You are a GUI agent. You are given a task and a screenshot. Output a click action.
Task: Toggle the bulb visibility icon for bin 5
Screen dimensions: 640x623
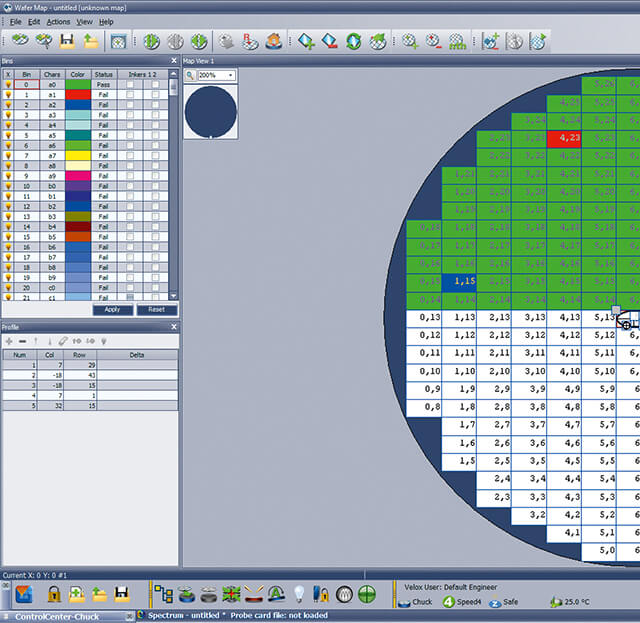[x=8, y=136]
